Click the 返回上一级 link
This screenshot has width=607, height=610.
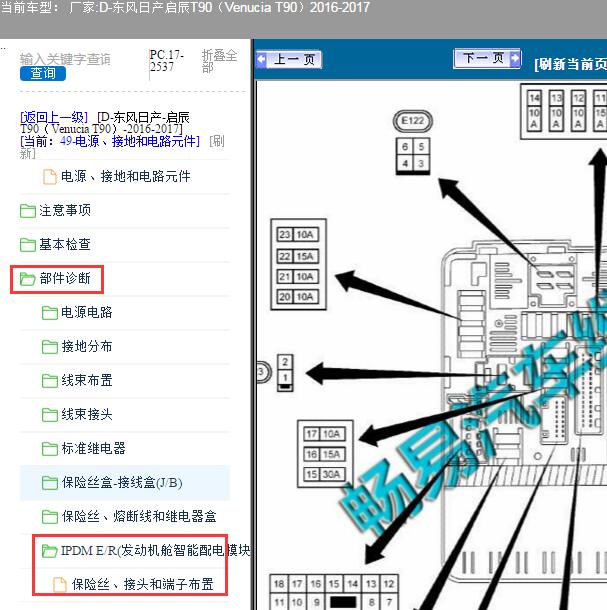pyautogui.click(x=54, y=117)
